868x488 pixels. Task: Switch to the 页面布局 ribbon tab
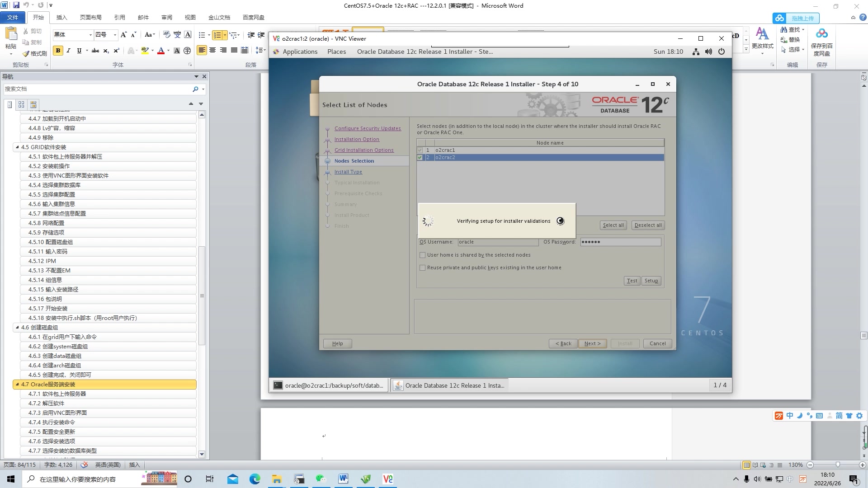[x=90, y=18]
